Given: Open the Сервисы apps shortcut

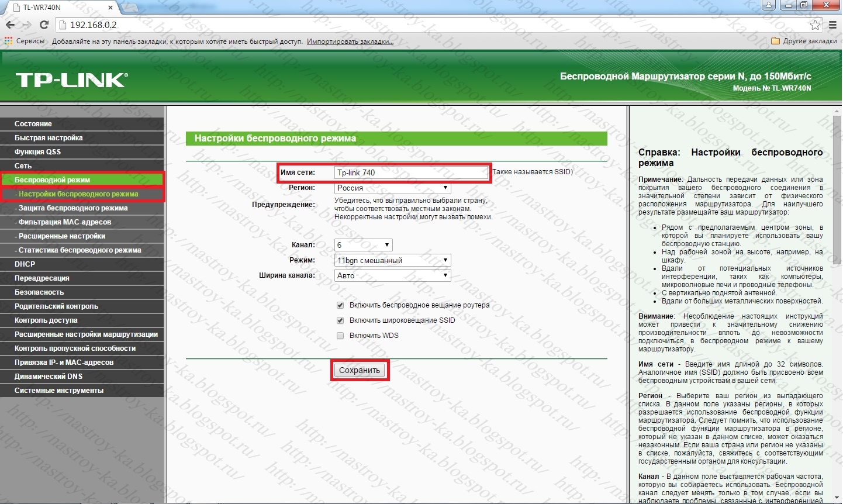Looking at the screenshot, I should [24, 41].
